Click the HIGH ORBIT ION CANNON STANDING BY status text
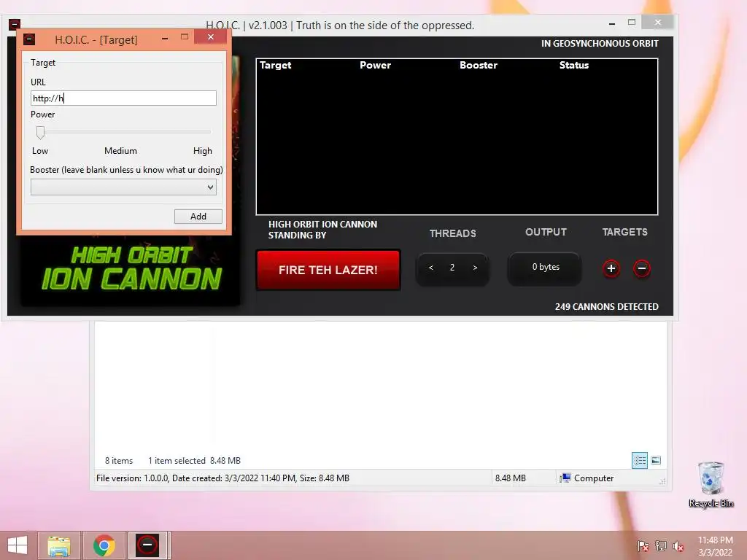Screen dimensions: 747x560 coord(322,230)
